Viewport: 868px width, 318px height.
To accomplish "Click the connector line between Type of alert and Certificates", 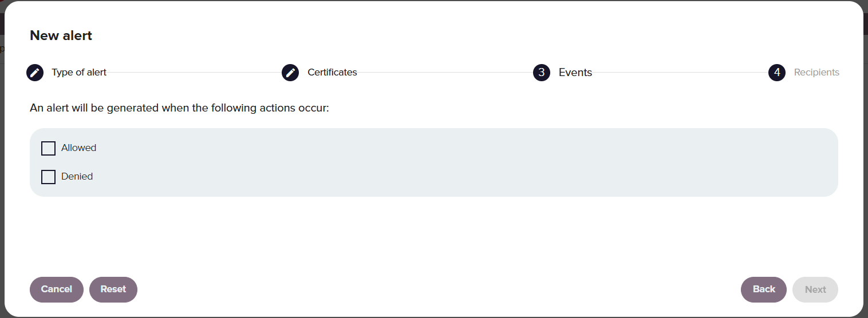I will (x=194, y=73).
